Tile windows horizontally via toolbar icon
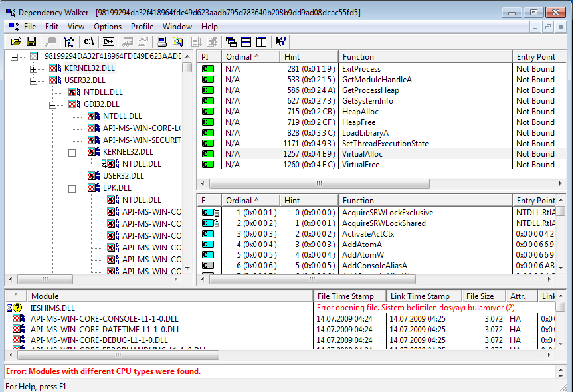Screen dimensions: 574x392 (246, 41)
